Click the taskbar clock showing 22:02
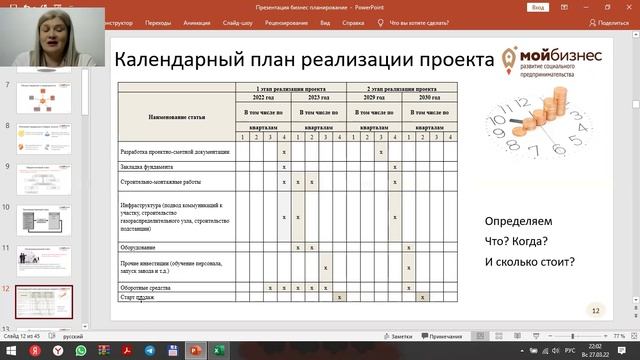 click(595, 351)
